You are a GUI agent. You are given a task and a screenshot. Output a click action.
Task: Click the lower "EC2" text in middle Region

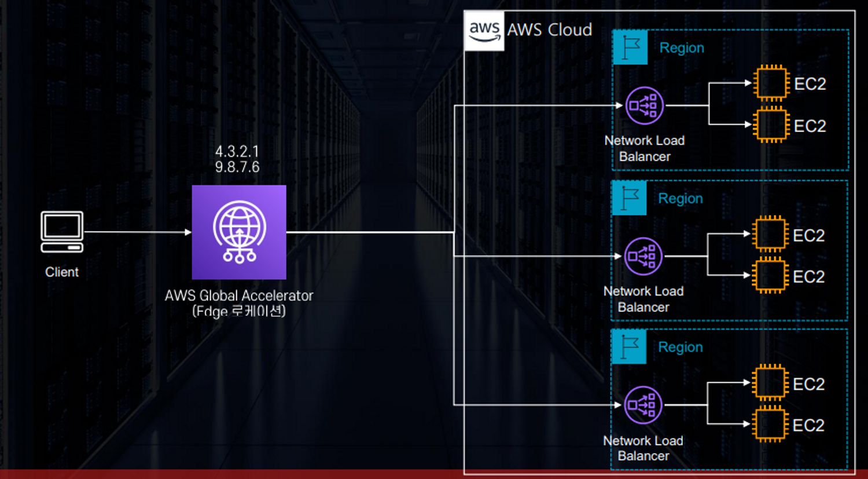[809, 277]
